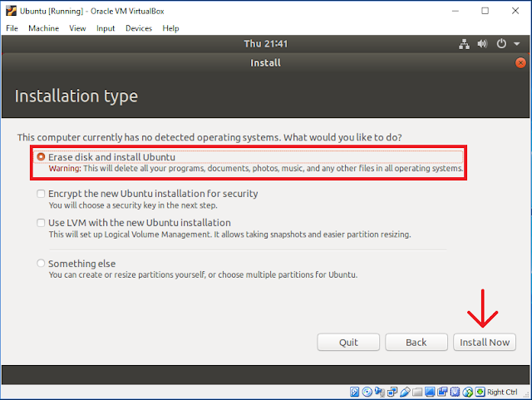Image resolution: width=532 pixels, height=400 pixels.
Task: Close the Install window with the orange X
Action: tap(520, 63)
